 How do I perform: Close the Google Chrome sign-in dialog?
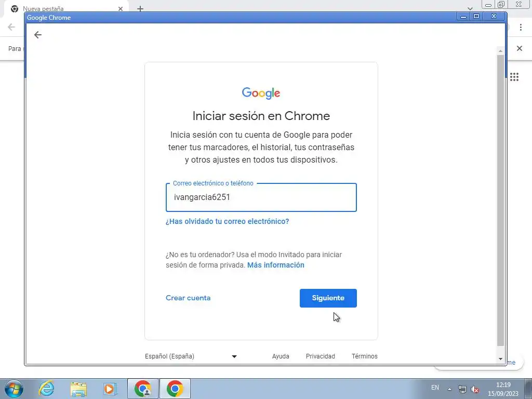[494, 16]
